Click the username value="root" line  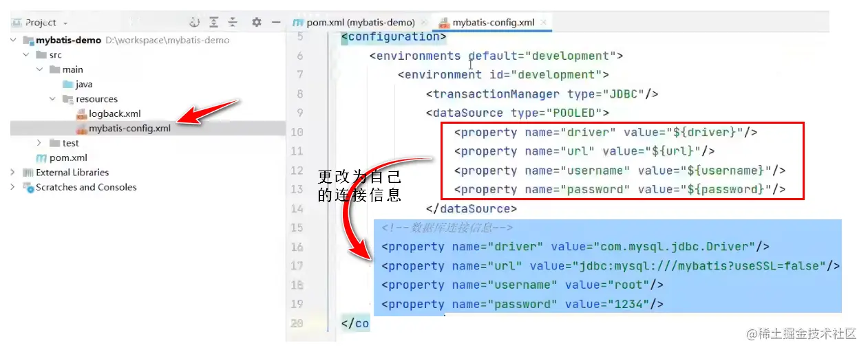point(522,285)
